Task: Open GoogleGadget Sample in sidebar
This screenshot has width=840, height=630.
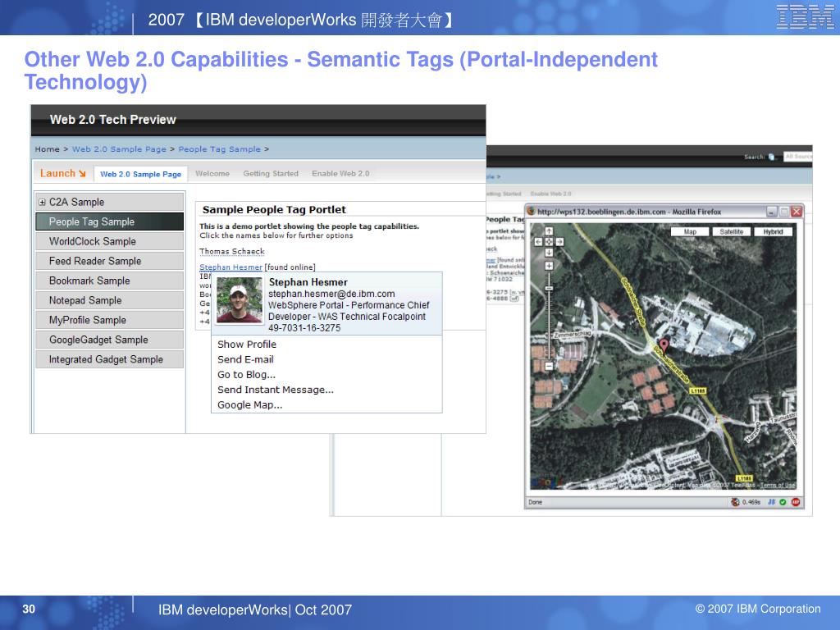Action: (109, 340)
